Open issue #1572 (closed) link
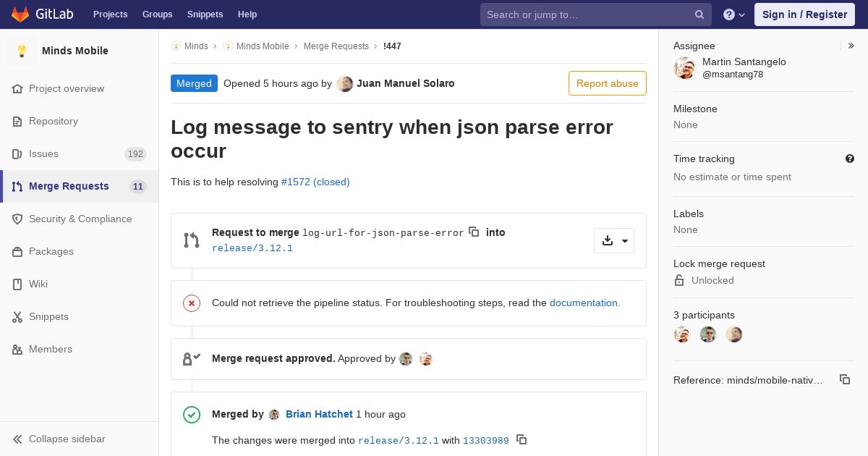 click(x=315, y=182)
